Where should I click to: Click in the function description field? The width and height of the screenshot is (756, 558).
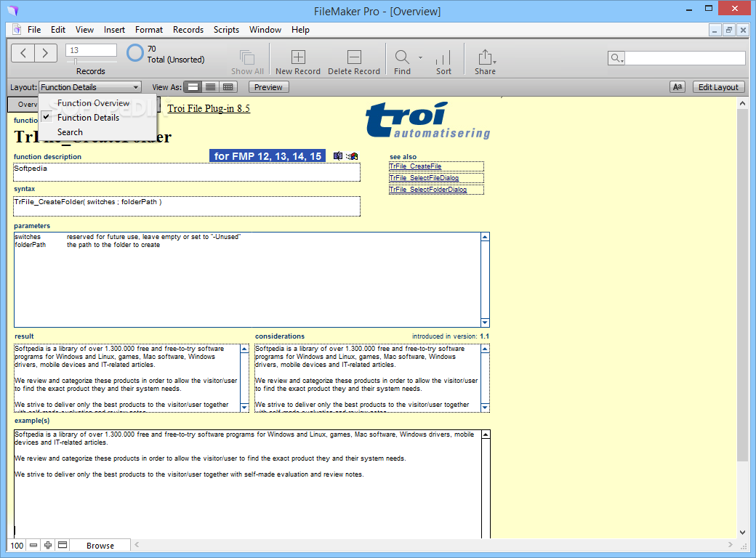(x=187, y=172)
